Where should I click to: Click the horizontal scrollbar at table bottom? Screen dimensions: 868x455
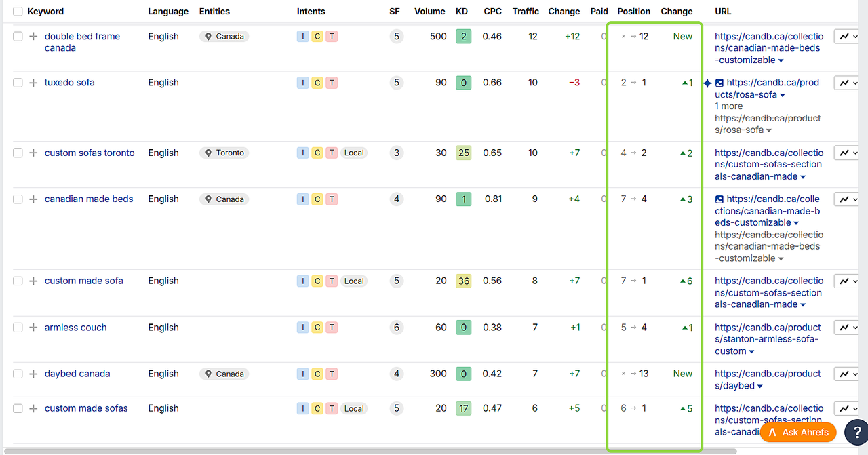(370, 451)
